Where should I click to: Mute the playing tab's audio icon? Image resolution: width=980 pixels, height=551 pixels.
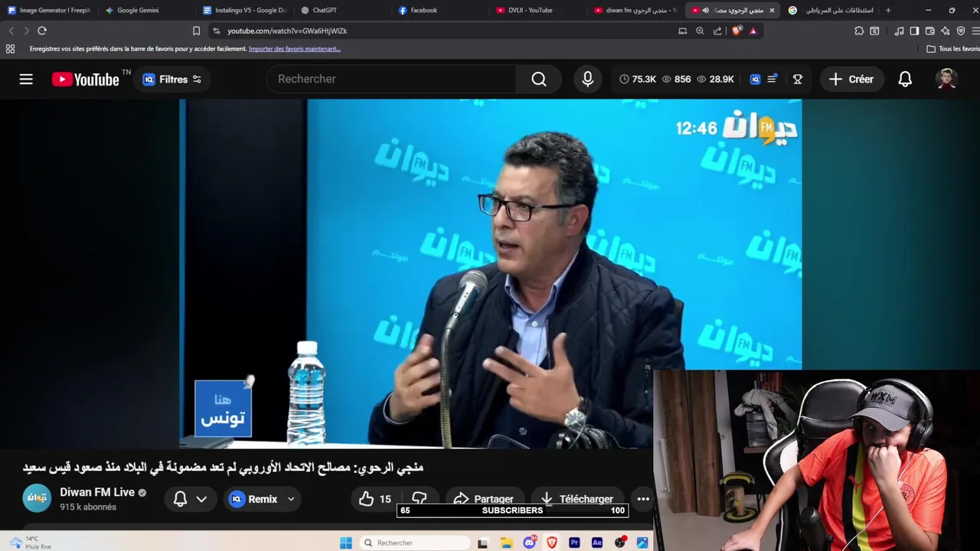pyautogui.click(x=706, y=10)
